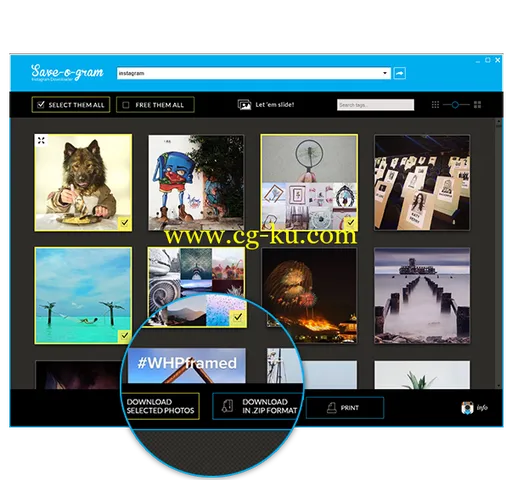Image resolution: width=512 pixels, height=480 pixels.
Task: Maximize the Save-o-gram window
Action: coord(488,60)
